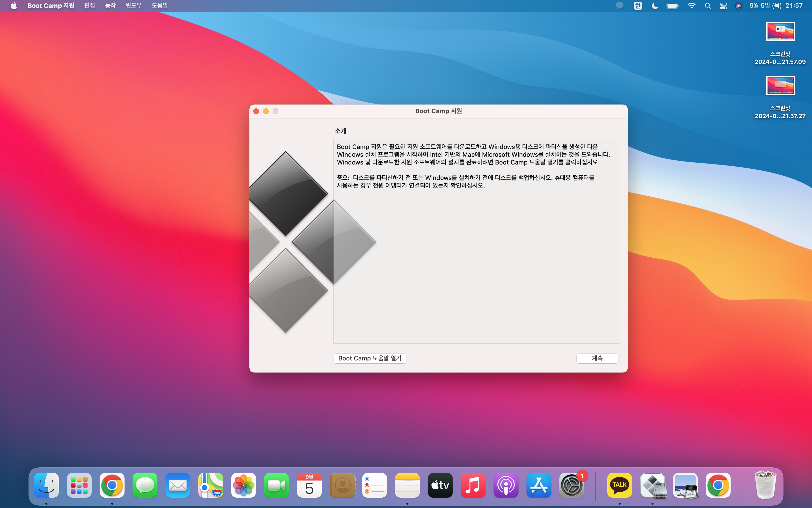
Task: Open Apple TV app in Dock
Action: pyautogui.click(x=440, y=485)
